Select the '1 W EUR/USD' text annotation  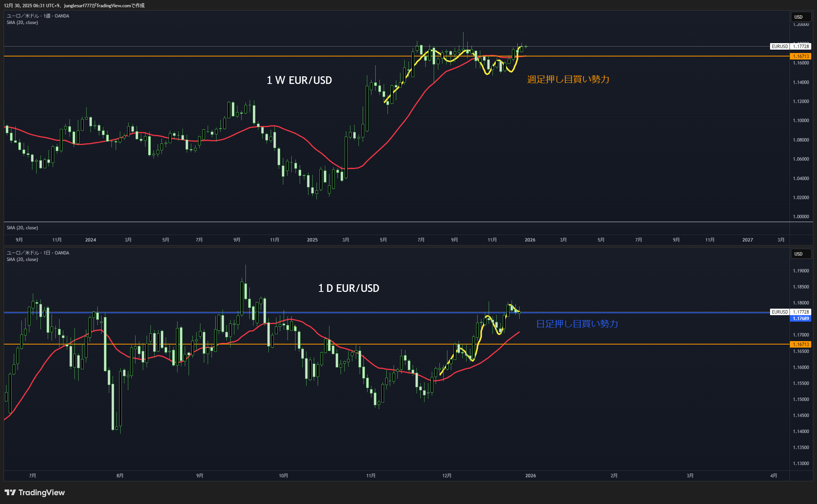point(299,81)
